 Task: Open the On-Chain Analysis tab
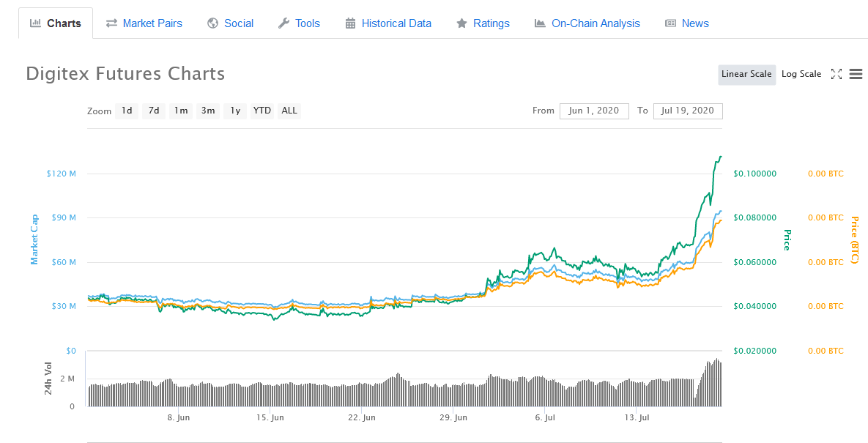click(x=587, y=23)
